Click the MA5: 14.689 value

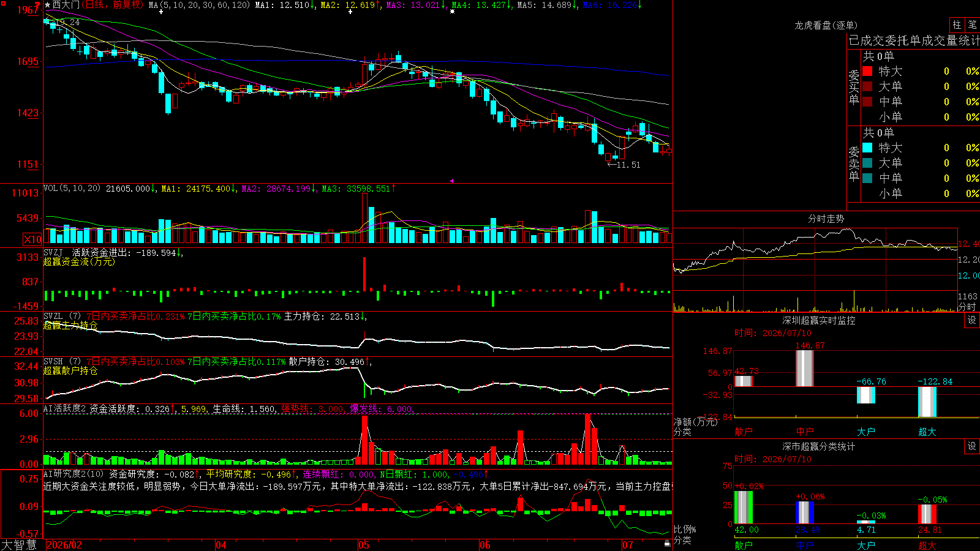[548, 5]
